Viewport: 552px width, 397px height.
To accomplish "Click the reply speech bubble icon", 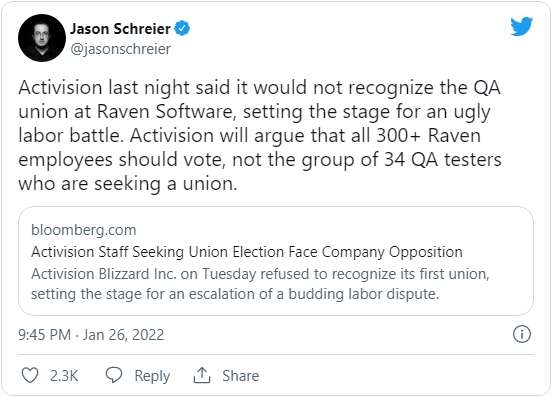I will click(114, 375).
